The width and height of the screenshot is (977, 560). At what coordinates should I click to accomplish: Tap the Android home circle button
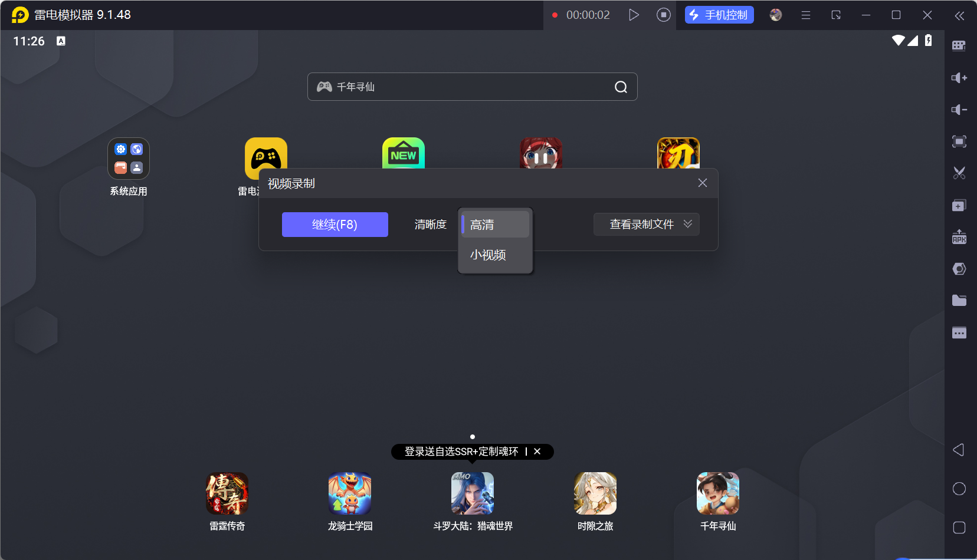pos(959,489)
